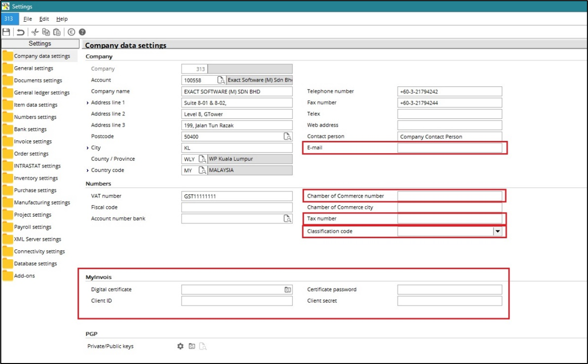Click the Save icon in the toolbar

coord(6,32)
